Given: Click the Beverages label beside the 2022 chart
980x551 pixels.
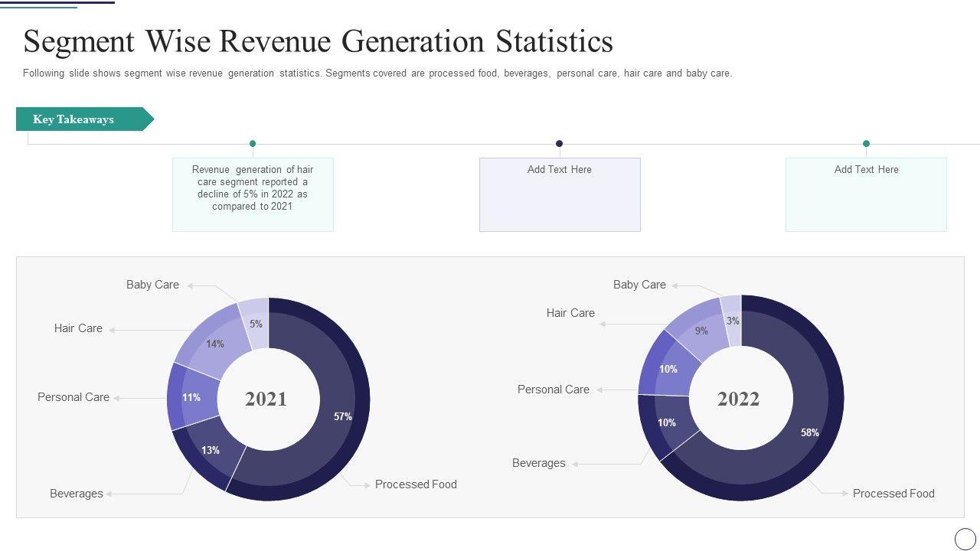Looking at the screenshot, I should (x=538, y=463).
